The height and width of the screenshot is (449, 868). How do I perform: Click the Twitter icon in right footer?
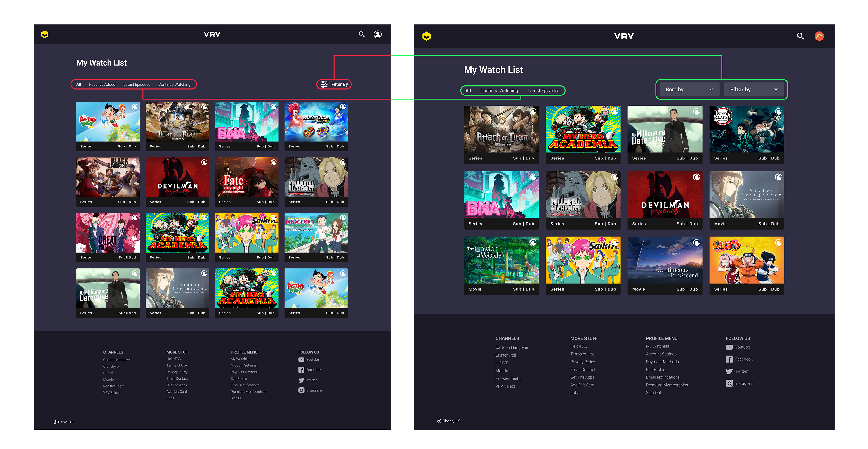point(729,371)
